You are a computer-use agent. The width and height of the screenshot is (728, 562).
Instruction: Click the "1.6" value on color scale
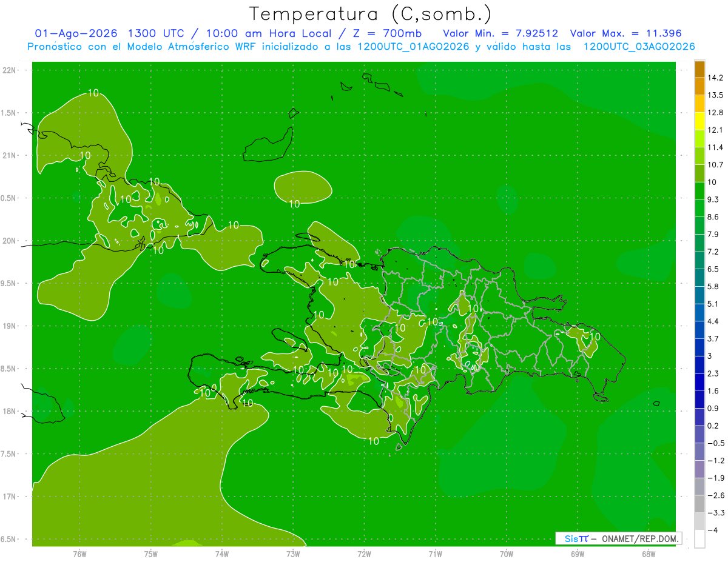713,391
